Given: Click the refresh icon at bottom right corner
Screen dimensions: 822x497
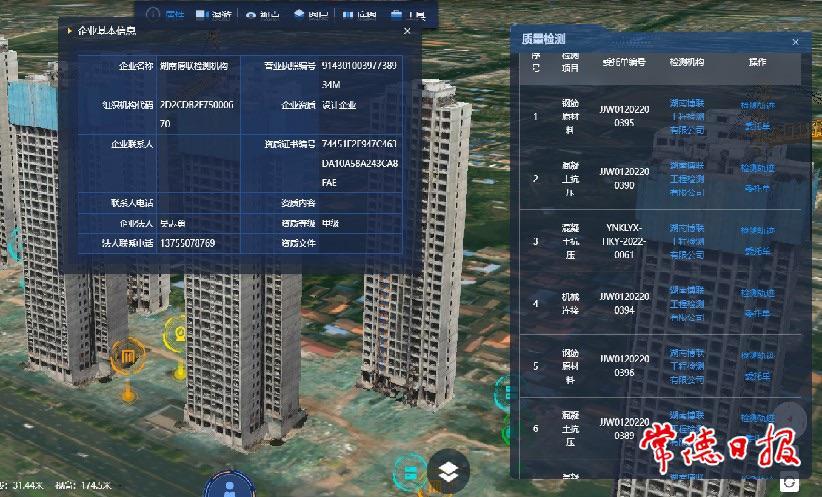Looking at the screenshot, I should 790,483.
